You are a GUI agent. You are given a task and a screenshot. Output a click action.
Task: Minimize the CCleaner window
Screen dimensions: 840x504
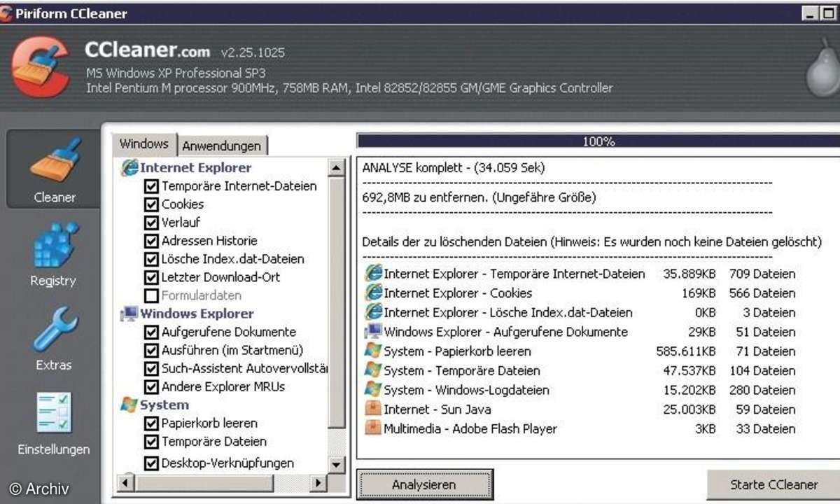coord(811,13)
